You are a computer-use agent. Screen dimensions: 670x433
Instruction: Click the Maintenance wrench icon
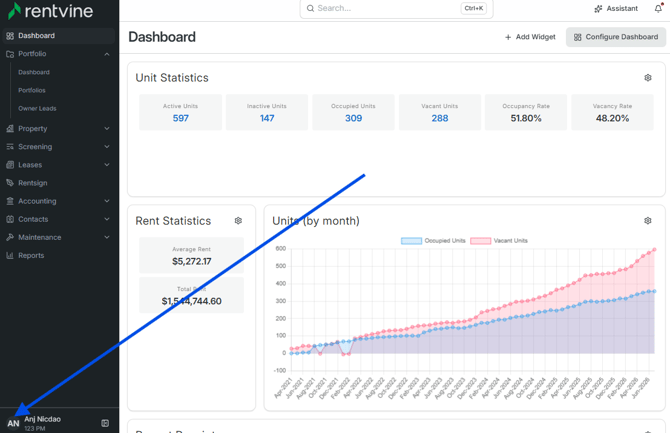(x=10, y=237)
